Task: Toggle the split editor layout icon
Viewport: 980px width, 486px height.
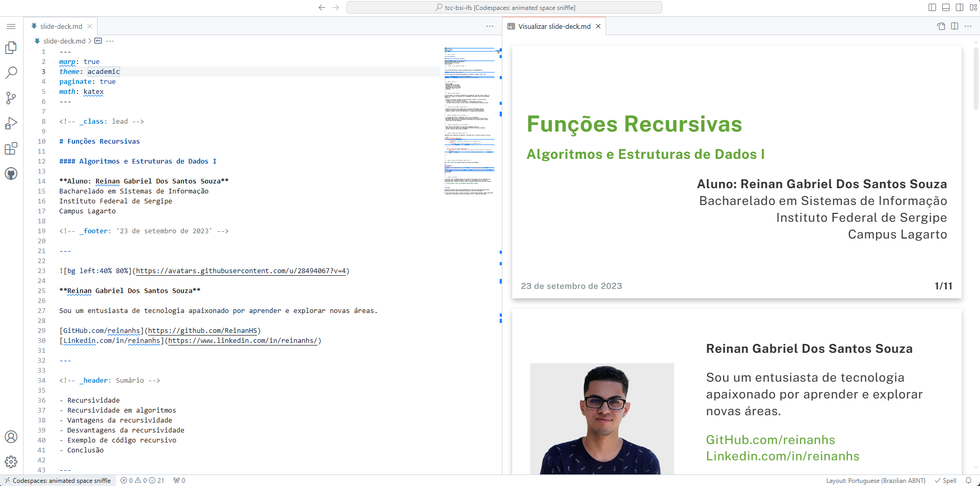Action: click(x=954, y=26)
